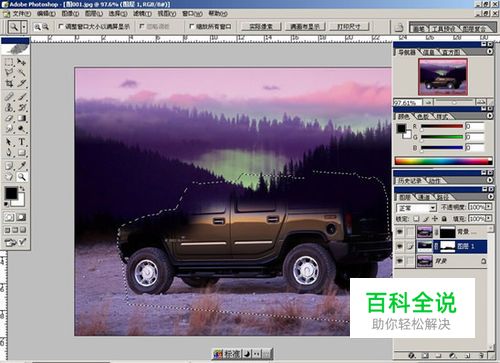
Task: Toggle lock all in Layers panel
Action: point(444,219)
